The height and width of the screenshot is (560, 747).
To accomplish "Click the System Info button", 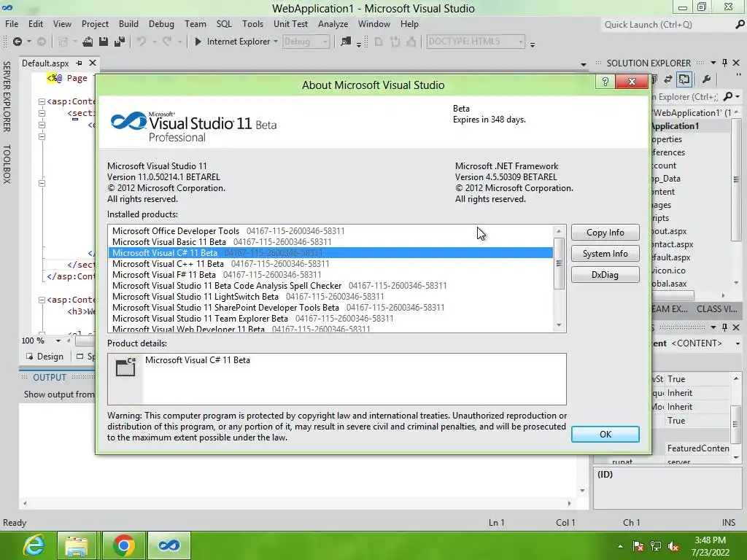I will click(x=605, y=254).
